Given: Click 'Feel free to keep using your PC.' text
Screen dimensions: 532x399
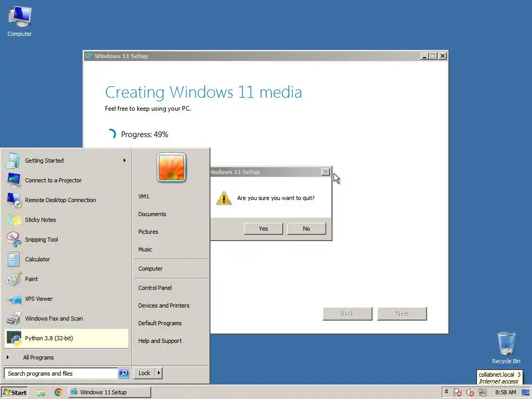Looking at the screenshot, I should (x=148, y=109).
